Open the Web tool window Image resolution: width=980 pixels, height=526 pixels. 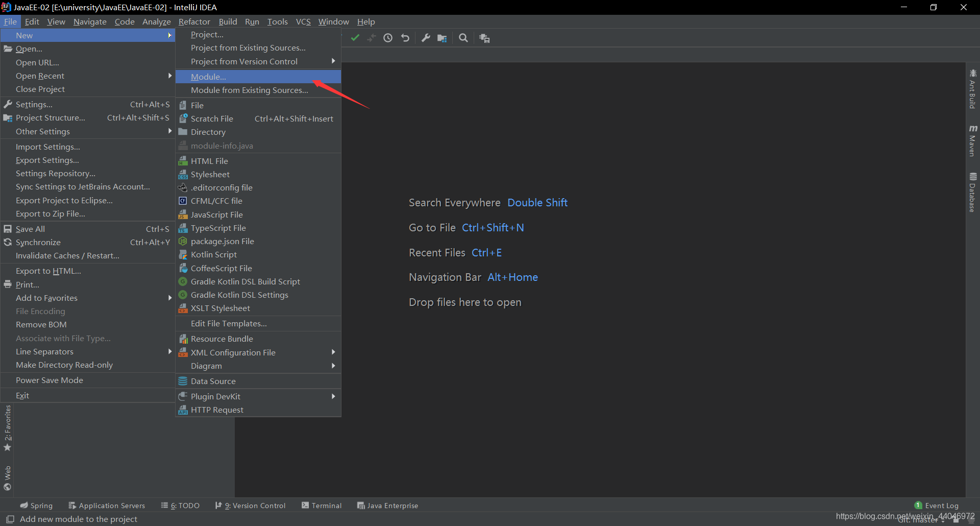(8, 478)
